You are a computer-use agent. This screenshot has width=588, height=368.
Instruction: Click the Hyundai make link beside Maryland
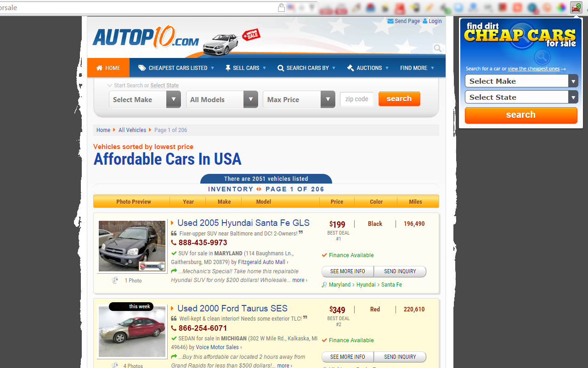366,285
